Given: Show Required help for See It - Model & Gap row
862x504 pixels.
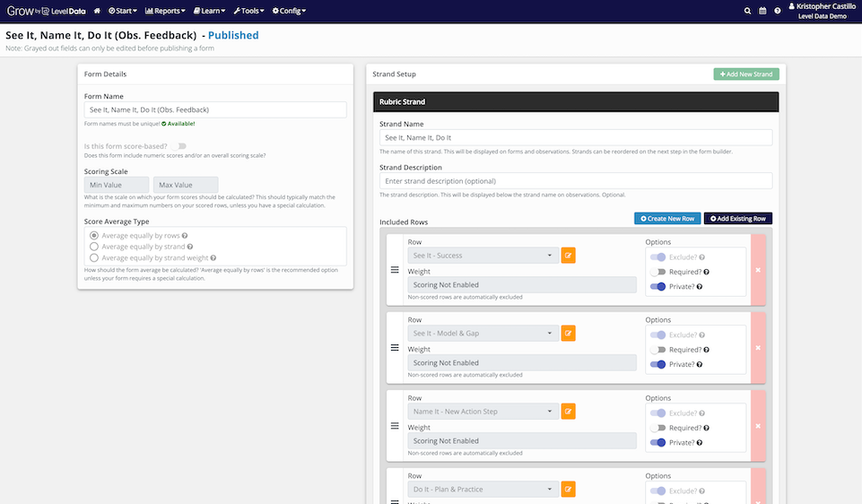Looking at the screenshot, I should (707, 350).
